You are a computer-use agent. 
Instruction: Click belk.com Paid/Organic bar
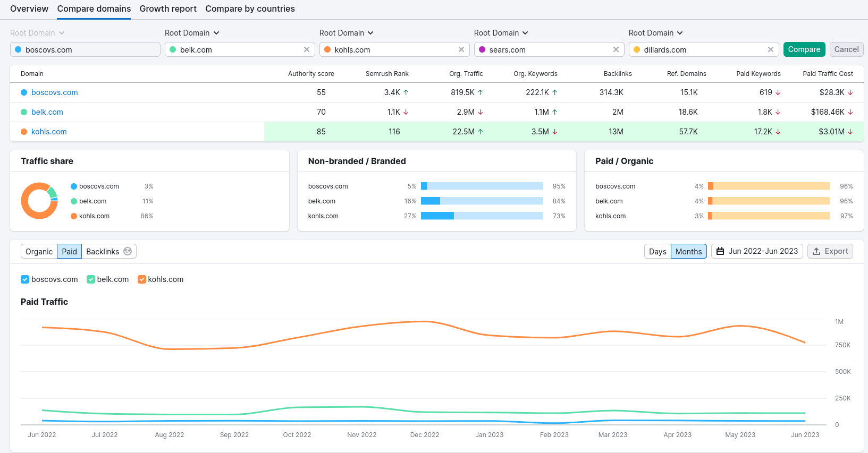click(x=769, y=201)
